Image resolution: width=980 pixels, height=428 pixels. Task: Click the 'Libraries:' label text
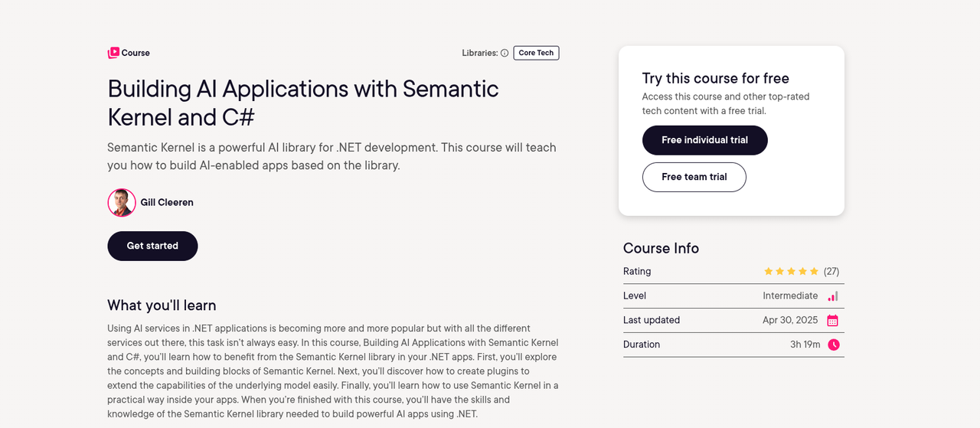(480, 53)
